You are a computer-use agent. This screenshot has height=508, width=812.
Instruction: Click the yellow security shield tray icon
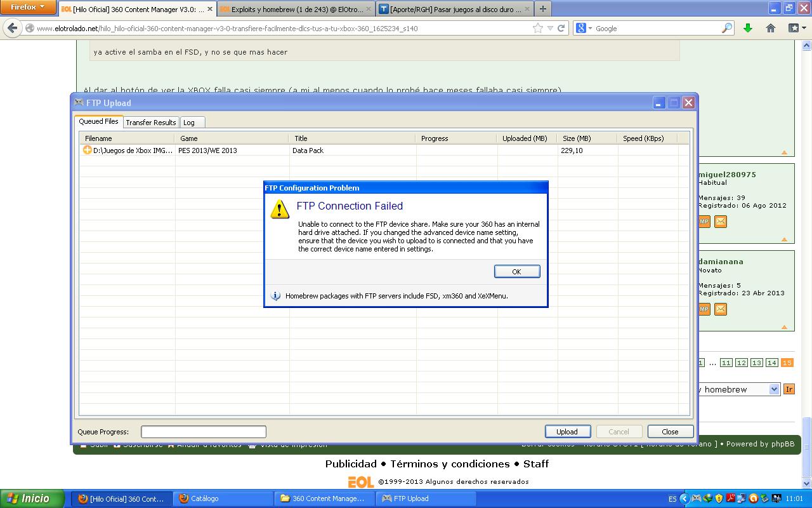[x=719, y=498]
